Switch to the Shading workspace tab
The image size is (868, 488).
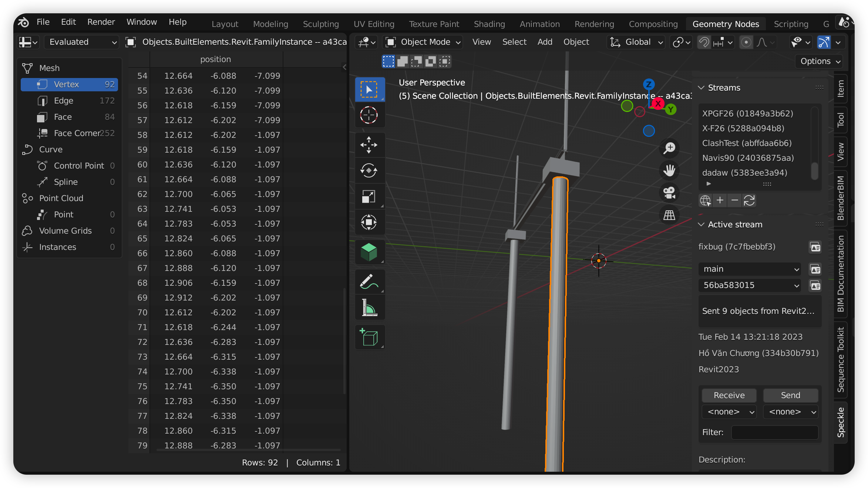click(489, 24)
